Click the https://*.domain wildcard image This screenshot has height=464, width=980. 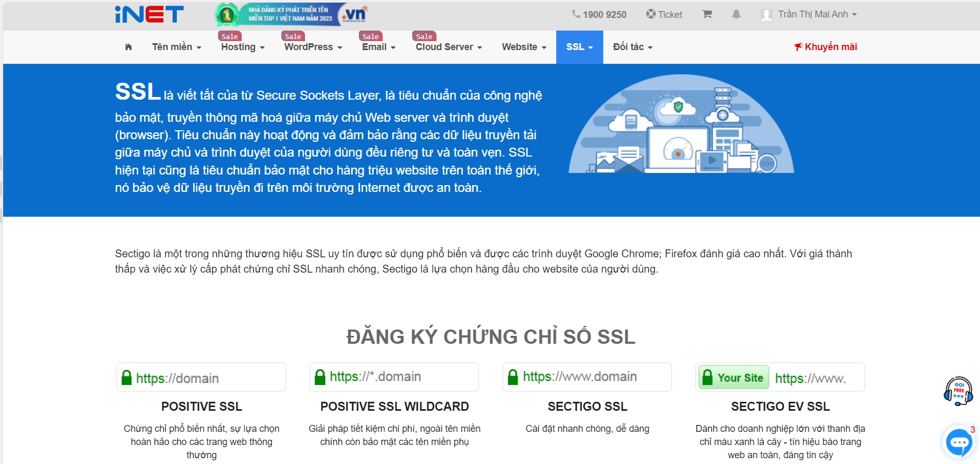tap(394, 377)
